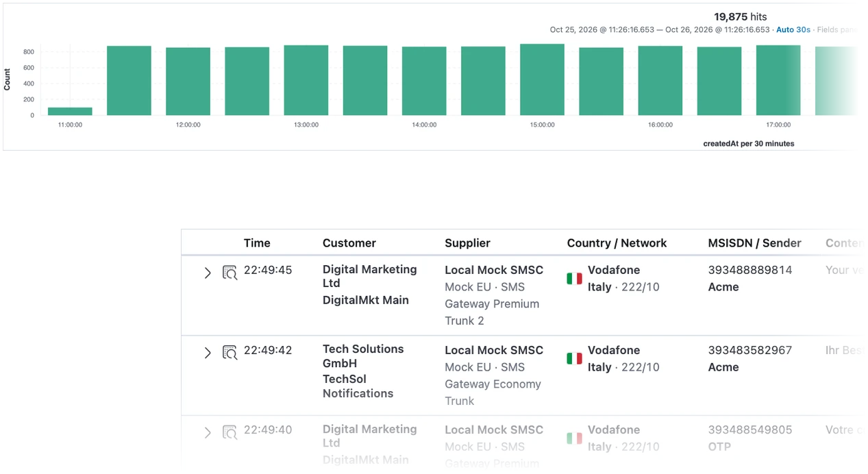The width and height of the screenshot is (868, 474).
Task: Select MSISDN 393488889814
Action: pos(750,270)
